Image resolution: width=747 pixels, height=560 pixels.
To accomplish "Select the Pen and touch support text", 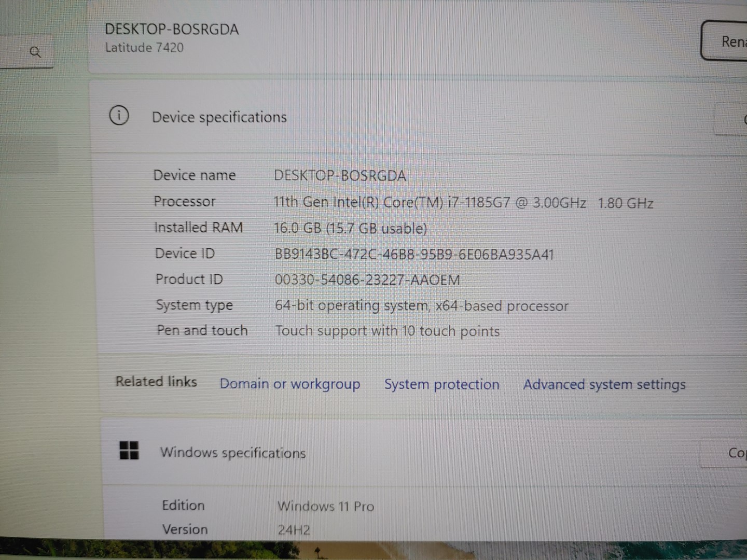I will click(387, 330).
